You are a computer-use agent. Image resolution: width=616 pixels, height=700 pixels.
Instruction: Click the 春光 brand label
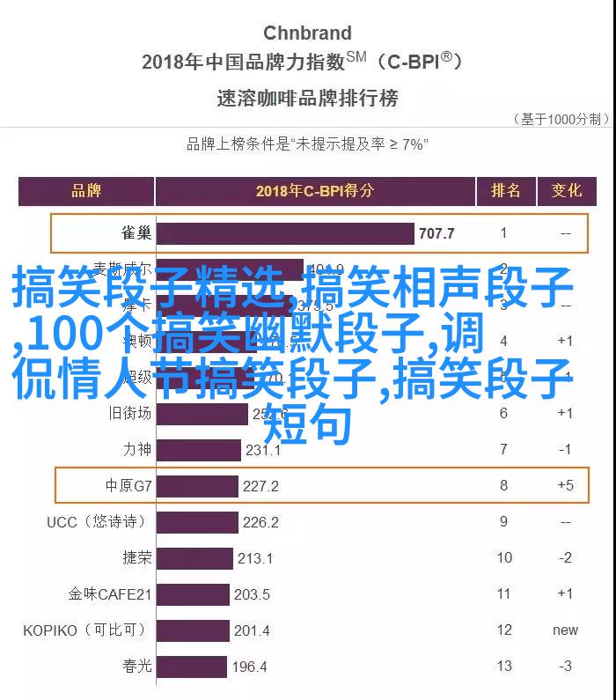(x=136, y=667)
